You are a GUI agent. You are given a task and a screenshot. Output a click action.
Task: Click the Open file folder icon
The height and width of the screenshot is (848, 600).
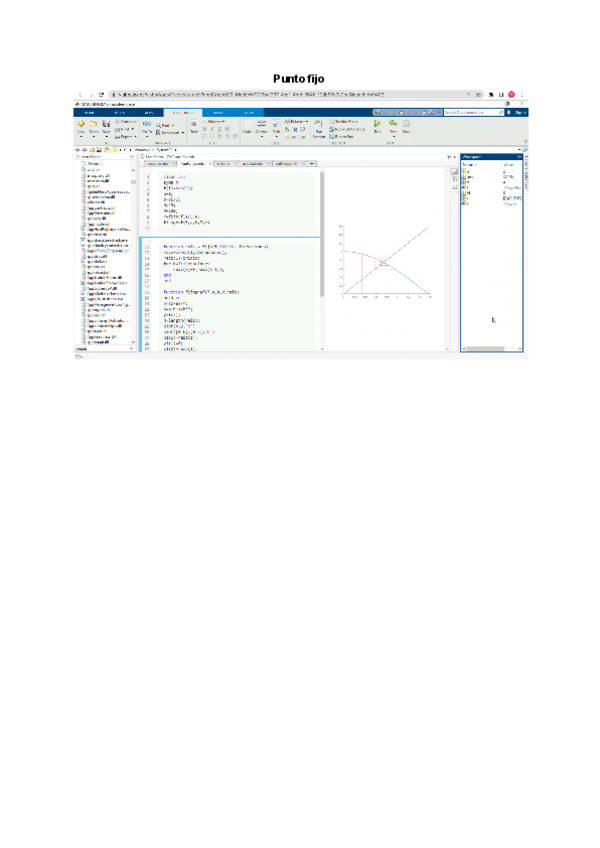(93, 125)
